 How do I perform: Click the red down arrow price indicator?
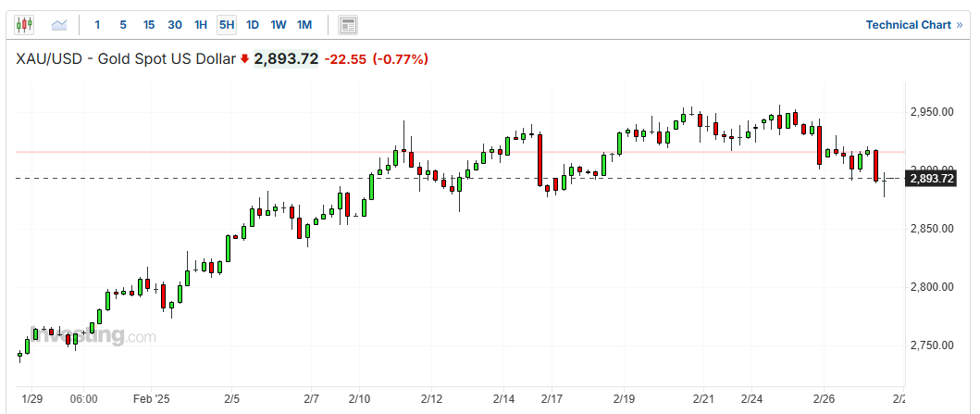[244, 59]
